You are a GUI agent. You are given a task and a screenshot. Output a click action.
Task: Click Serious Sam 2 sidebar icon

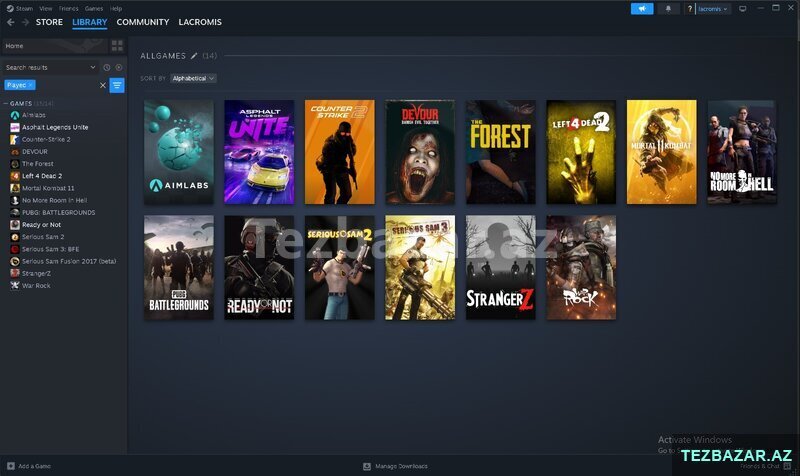point(15,237)
